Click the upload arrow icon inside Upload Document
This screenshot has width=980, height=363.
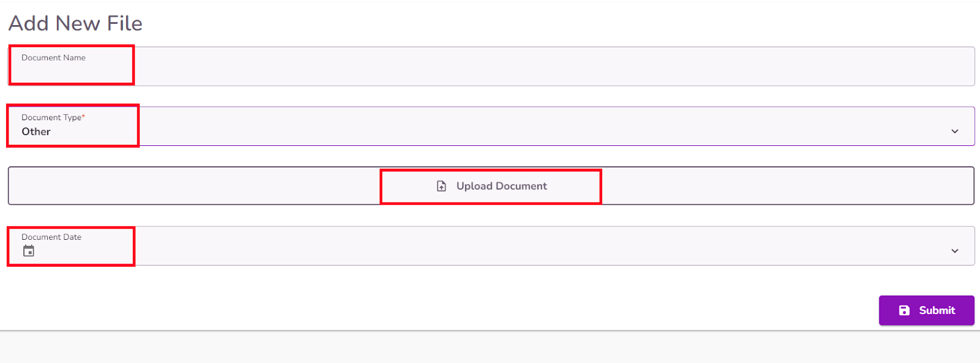(x=440, y=185)
